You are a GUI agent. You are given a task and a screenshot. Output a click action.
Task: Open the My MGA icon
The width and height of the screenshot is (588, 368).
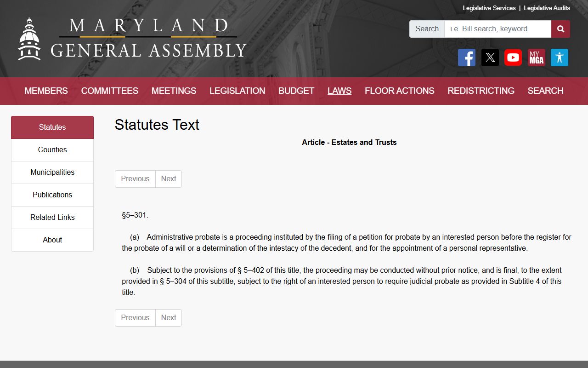537,57
